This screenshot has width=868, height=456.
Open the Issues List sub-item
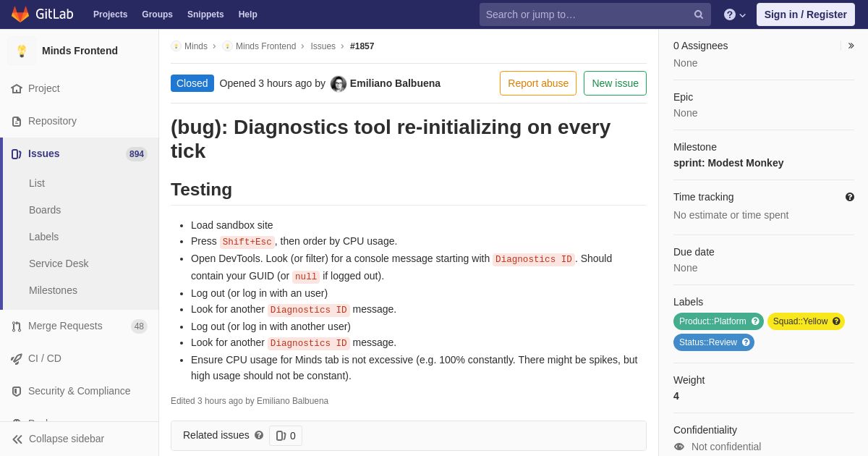point(37,183)
